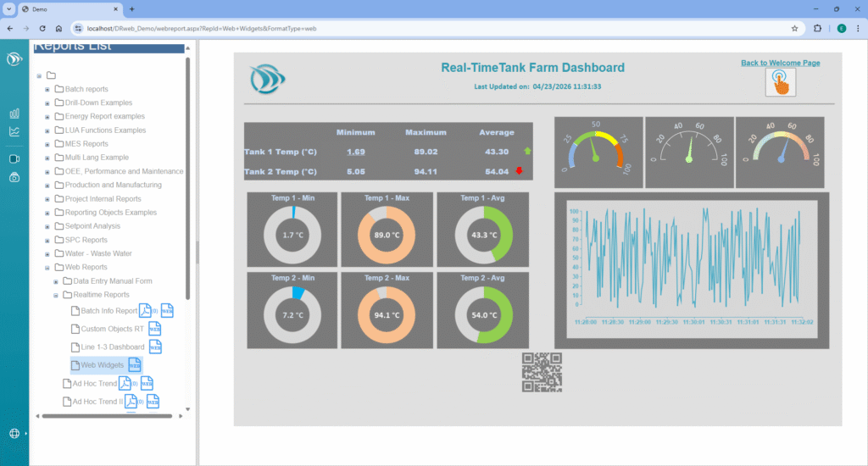Click the 1.69 minimum value link
Image resolution: width=868 pixels, height=466 pixels.
(x=356, y=152)
